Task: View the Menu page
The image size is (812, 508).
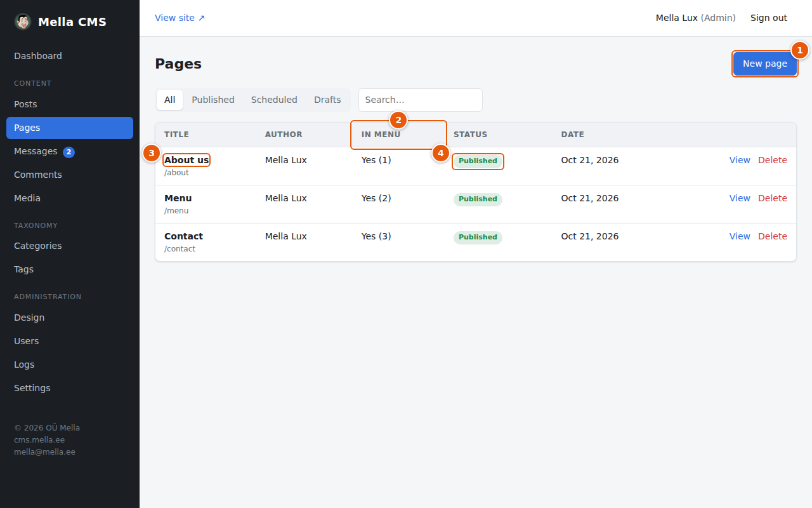Action: [740, 198]
